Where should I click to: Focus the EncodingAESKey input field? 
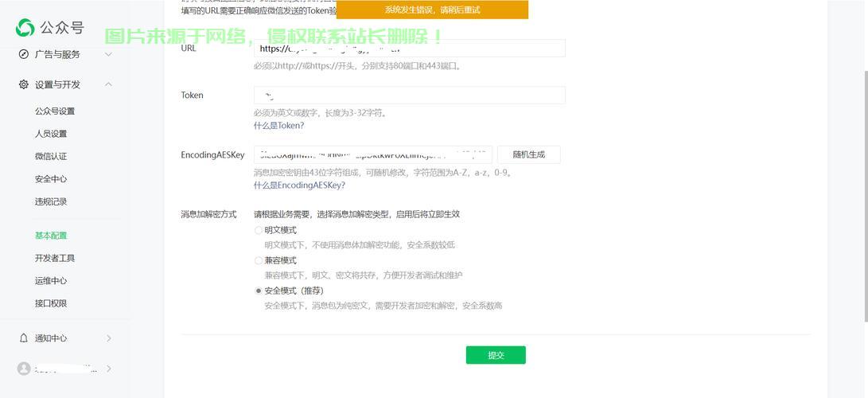pyautogui.click(x=373, y=155)
